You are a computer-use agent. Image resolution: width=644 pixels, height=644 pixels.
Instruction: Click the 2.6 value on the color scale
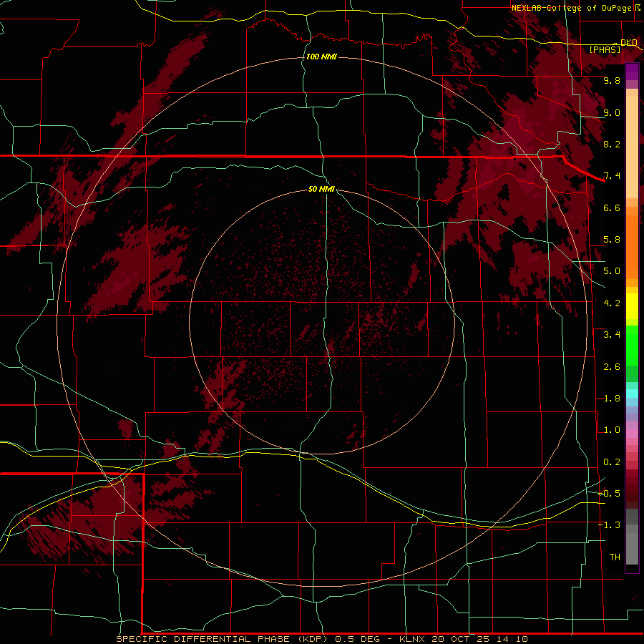pos(612,367)
